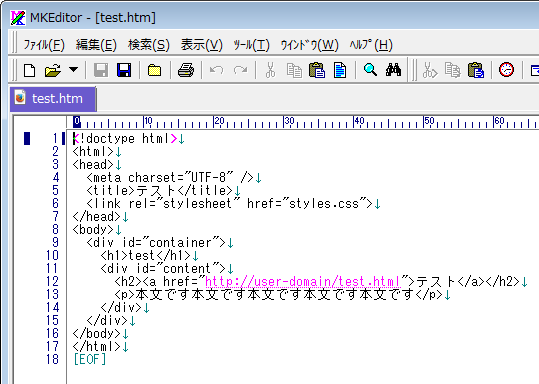539x384 pixels.
Task: Click the magnifying glass Find icon
Action: pyautogui.click(x=370, y=70)
